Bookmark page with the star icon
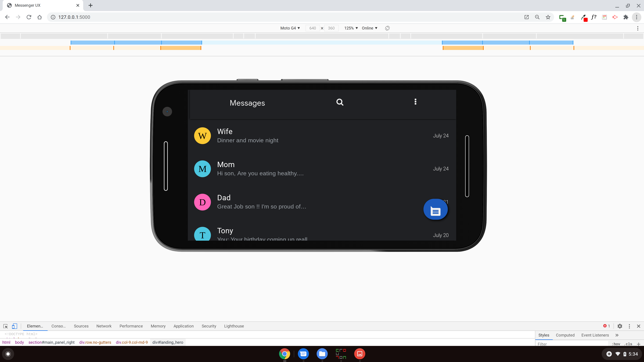 pyautogui.click(x=548, y=17)
